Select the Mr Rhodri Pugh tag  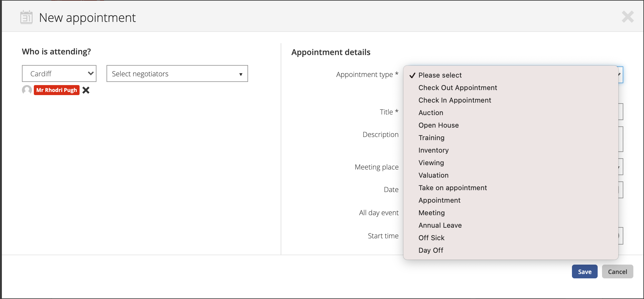point(57,90)
